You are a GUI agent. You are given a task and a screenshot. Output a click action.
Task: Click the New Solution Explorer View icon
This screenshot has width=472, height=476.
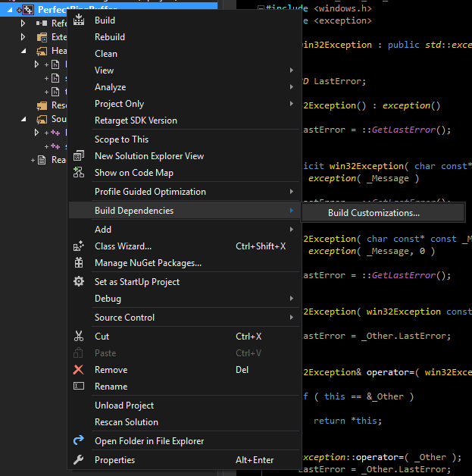tap(79, 155)
